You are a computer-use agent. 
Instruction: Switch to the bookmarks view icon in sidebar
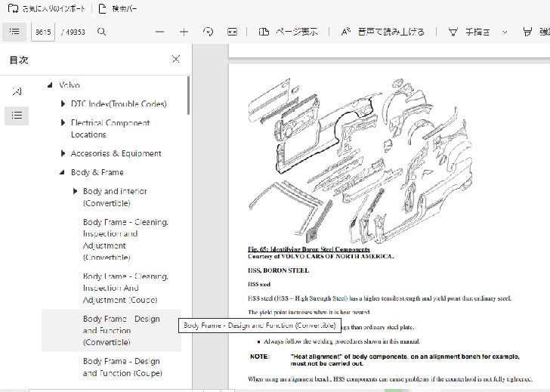click(17, 91)
